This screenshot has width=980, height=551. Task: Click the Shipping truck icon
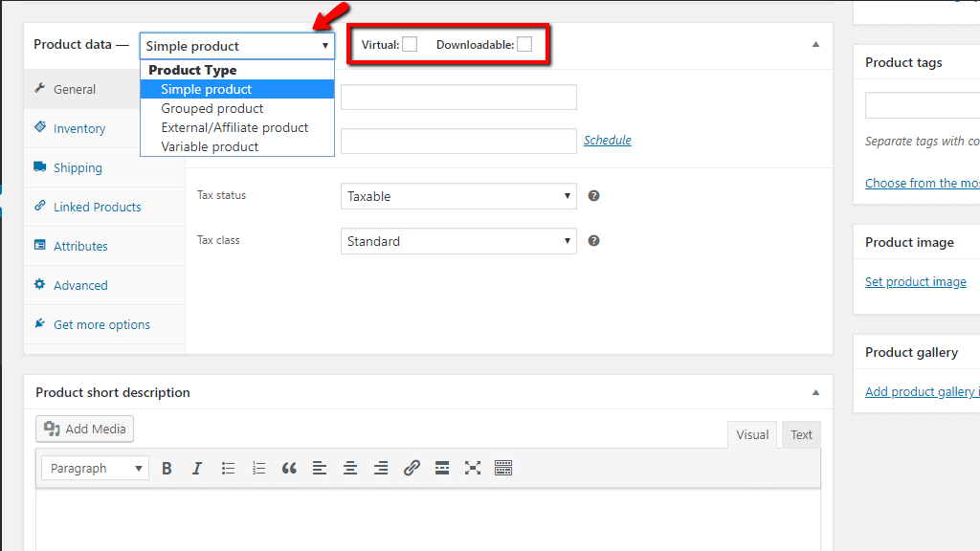(x=40, y=166)
